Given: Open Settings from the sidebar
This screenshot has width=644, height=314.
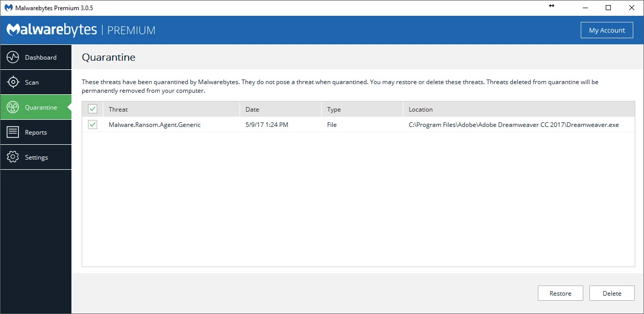Looking at the screenshot, I should click(x=36, y=157).
